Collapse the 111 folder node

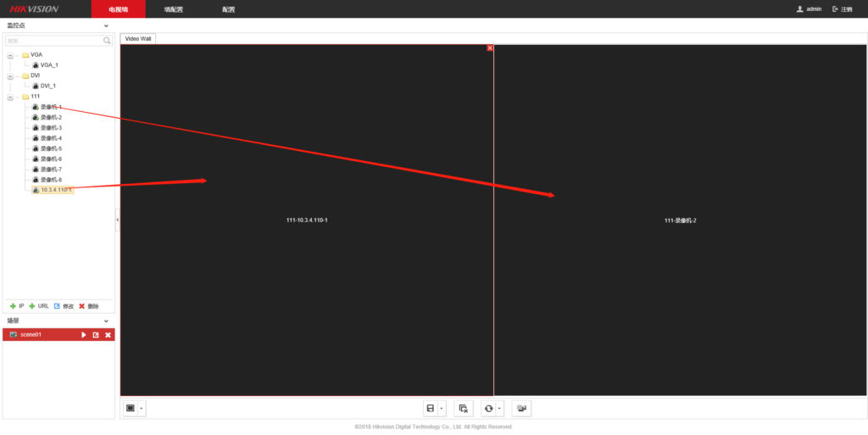pos(10,97)
